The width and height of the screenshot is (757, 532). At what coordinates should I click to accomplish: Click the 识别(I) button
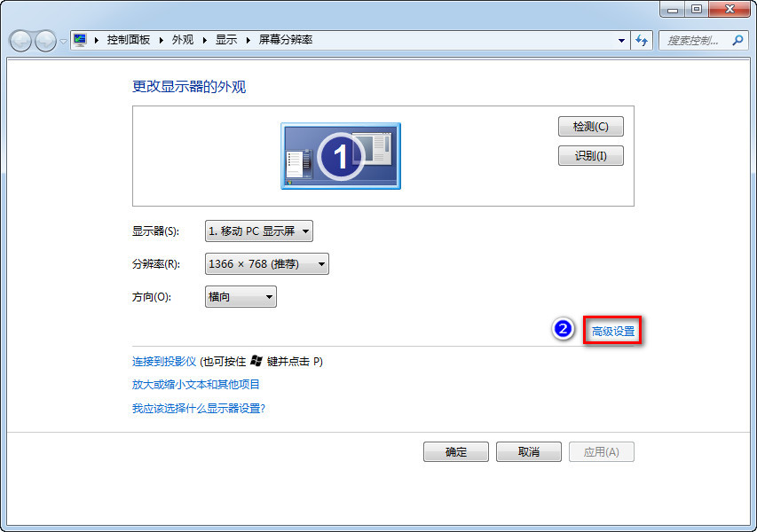pos(590,156)
